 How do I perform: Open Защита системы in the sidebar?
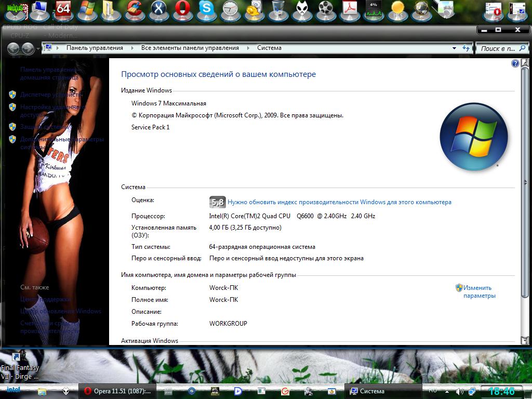[x=44, y=127]
